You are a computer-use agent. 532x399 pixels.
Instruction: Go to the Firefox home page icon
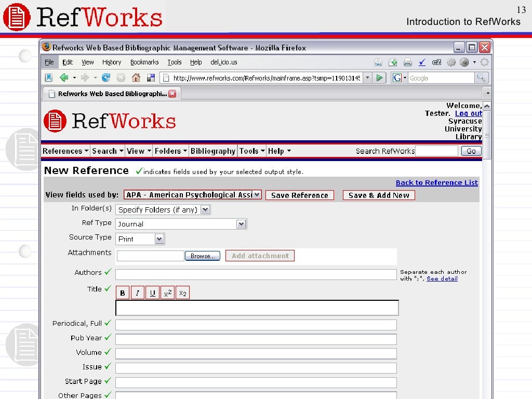136,78
